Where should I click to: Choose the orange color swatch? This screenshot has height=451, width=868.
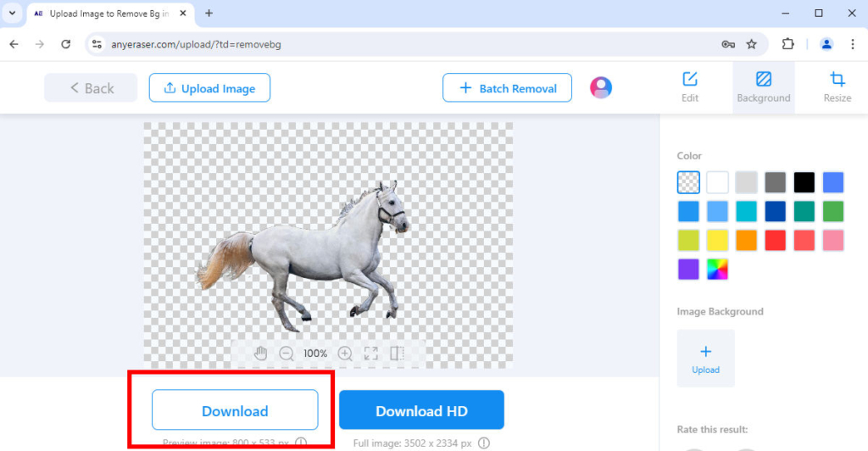[746, 240]
